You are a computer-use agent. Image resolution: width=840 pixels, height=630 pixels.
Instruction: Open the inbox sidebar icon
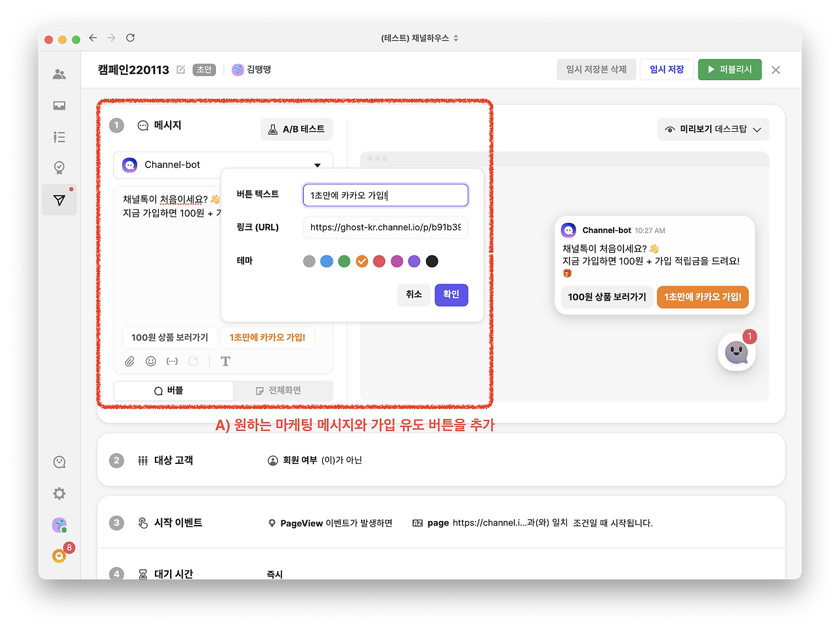[59, 106]
